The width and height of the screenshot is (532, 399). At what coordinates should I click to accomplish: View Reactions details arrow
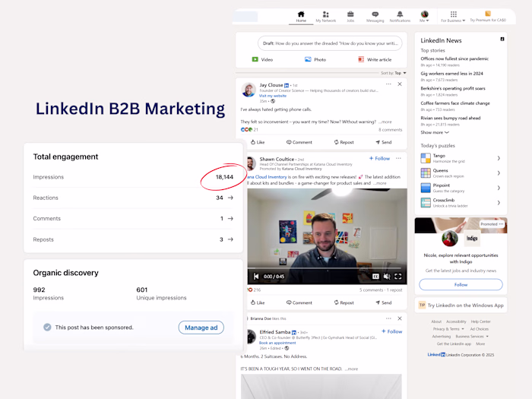[230, 198]
